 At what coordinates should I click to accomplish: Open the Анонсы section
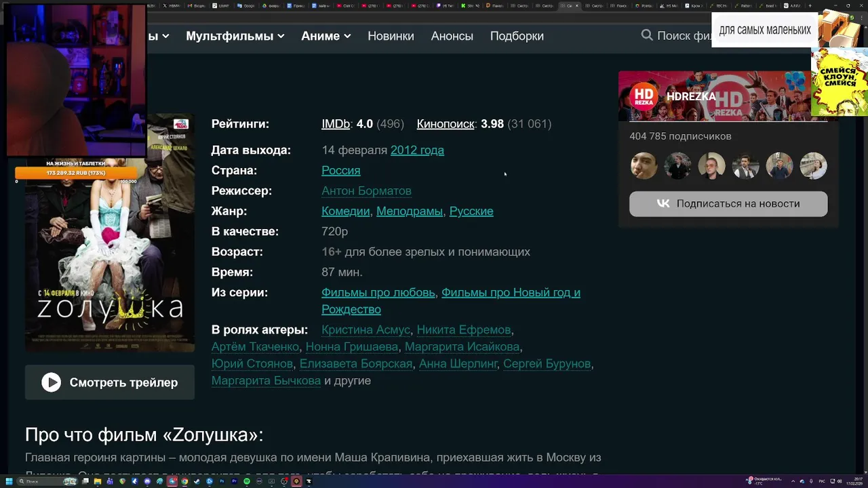point(452,36)
